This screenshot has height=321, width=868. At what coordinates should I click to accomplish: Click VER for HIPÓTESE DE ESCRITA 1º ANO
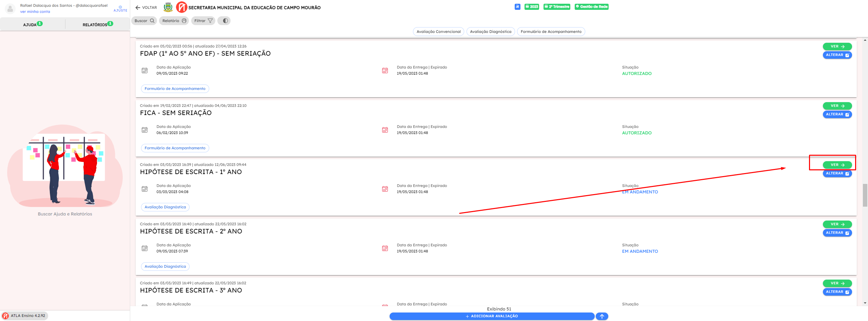837,165
